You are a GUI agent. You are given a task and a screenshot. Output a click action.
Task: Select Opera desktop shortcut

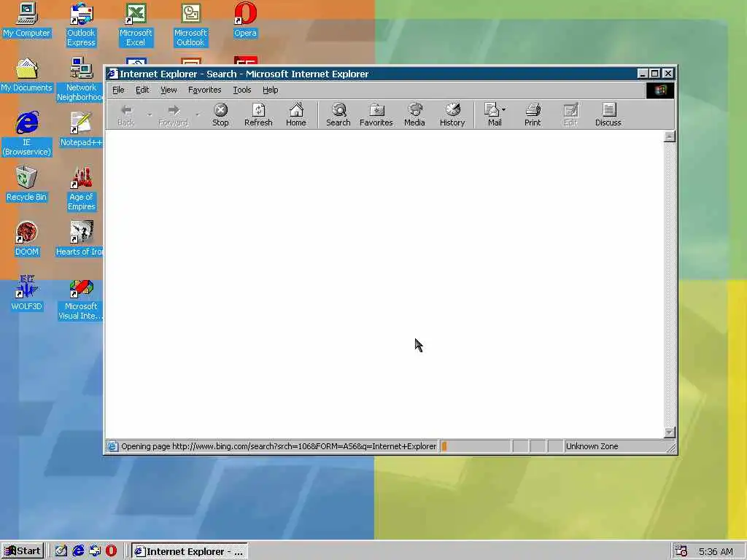(245, 20)
